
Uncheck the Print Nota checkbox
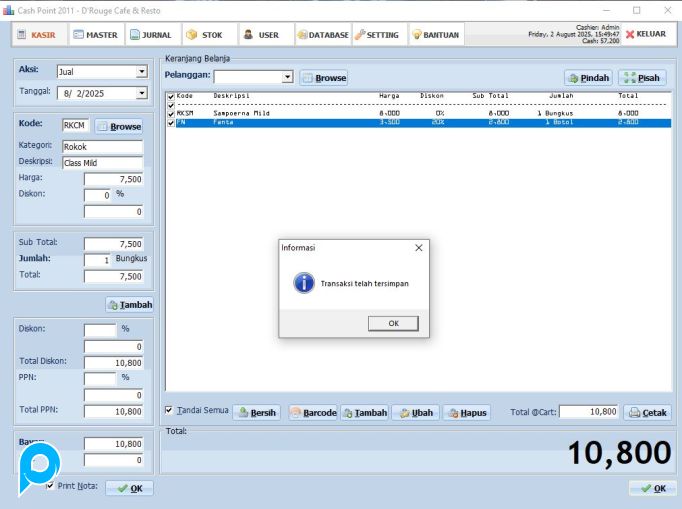[x=51, y=486]
